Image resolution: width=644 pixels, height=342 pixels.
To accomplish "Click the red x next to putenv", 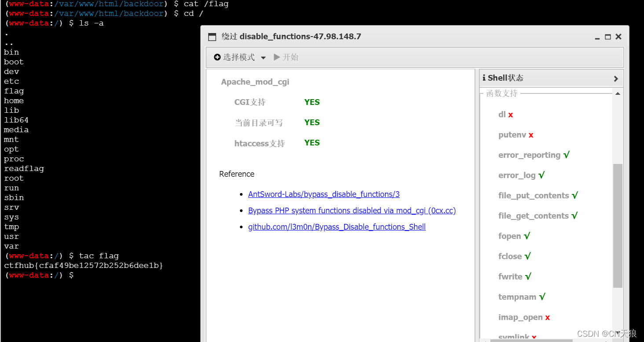I will pyautogui.click(x=531, y=135).
